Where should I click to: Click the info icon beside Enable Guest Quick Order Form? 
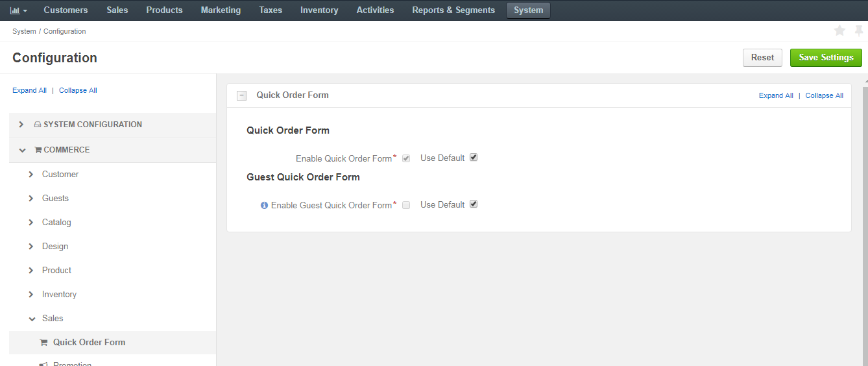pyautogui.click(x=264, y=205)
